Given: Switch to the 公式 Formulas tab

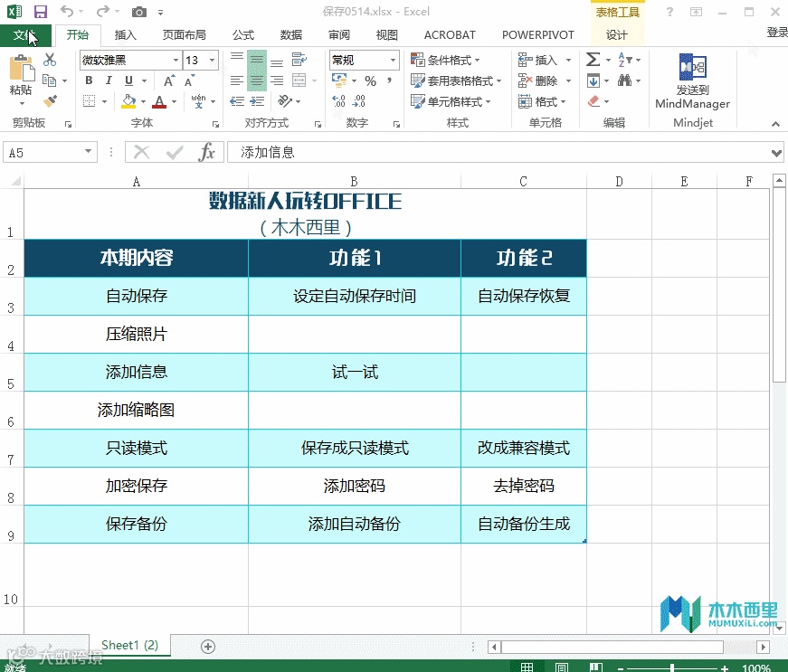Looking at the screenshot, I should pos(243,35).
